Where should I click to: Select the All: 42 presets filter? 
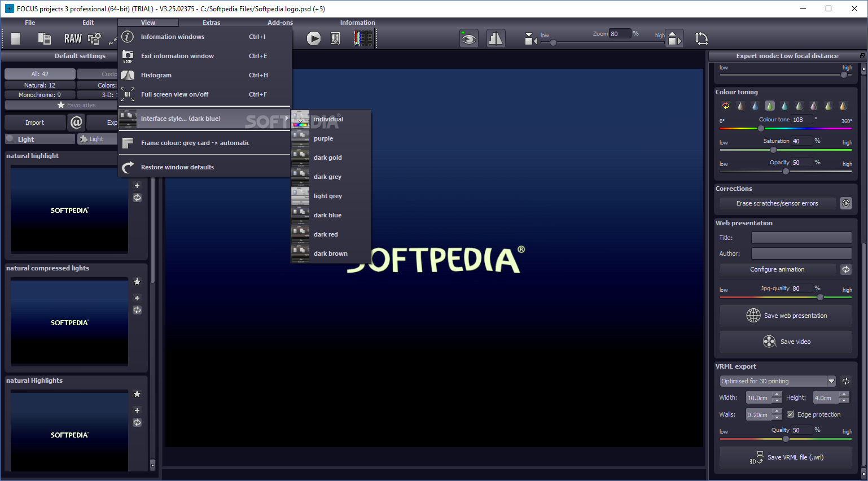tap(40, 74)
